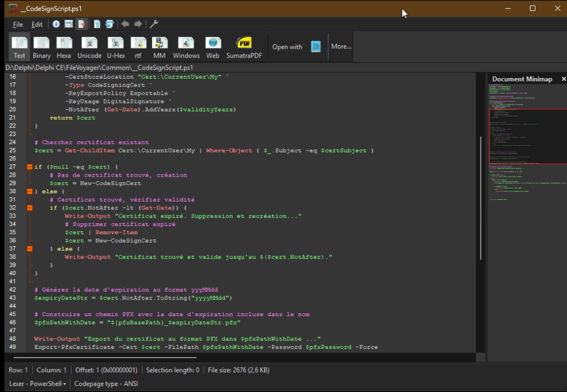567x392 pixels.
Task: Open the File menu
Action: 18,24
